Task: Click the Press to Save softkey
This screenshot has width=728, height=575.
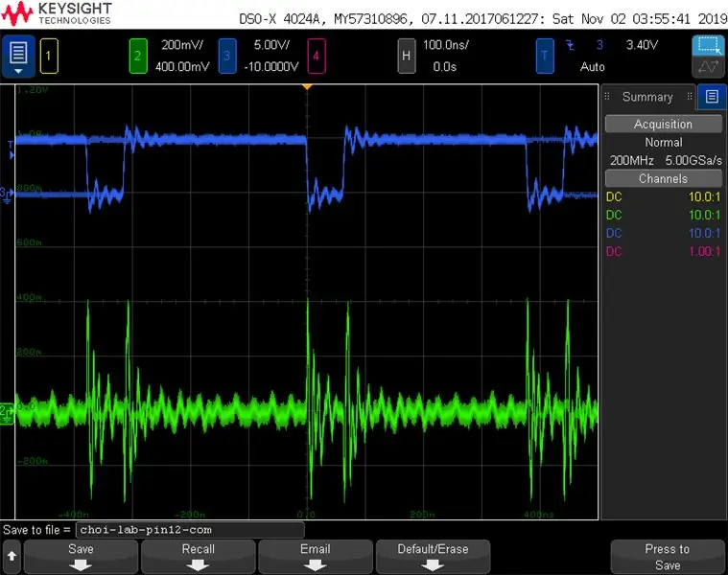Action: 668,557
